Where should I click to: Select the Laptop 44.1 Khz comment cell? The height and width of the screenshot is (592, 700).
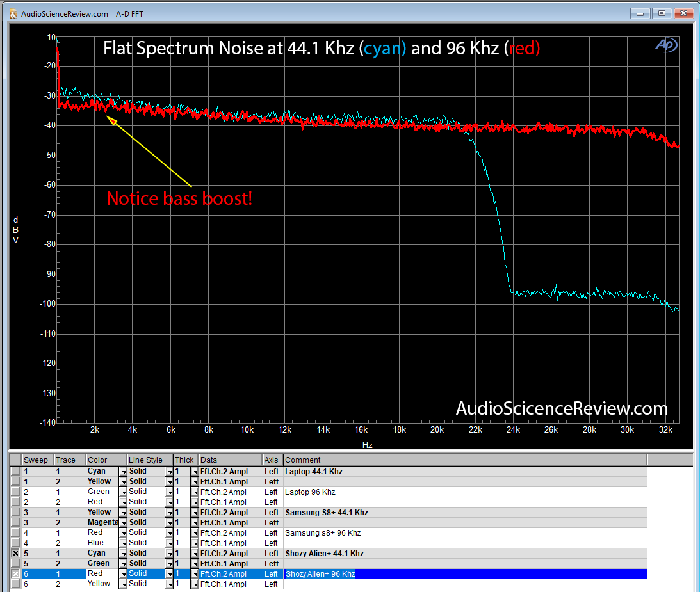[x=465, y=472]
